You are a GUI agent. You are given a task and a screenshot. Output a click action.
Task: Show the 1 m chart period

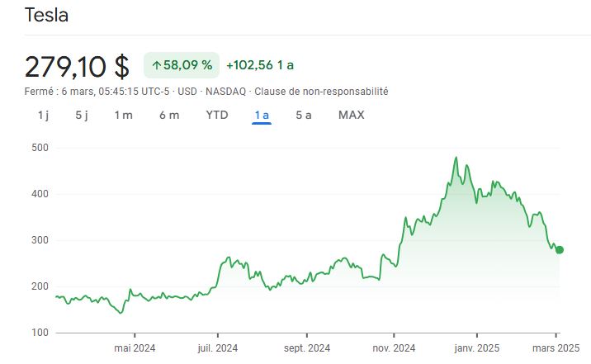coord(123,115)
